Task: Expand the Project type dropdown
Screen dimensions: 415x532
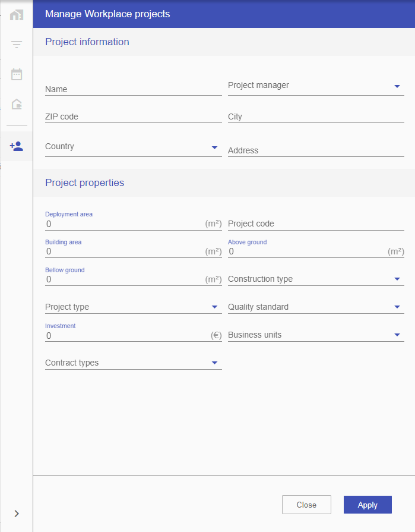Action: click(133, 307)
